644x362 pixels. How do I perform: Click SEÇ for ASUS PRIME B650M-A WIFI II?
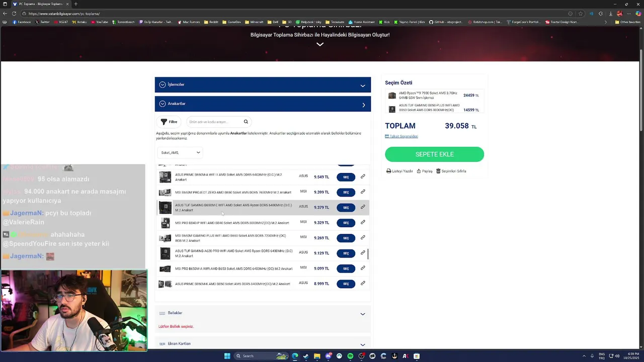pyautogui.click(x=346, y=177)
